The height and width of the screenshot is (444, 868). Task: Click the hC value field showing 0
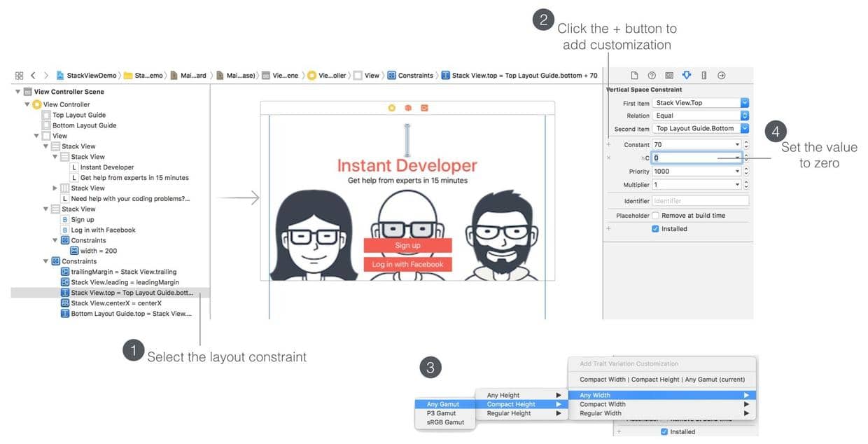point(696,158)
